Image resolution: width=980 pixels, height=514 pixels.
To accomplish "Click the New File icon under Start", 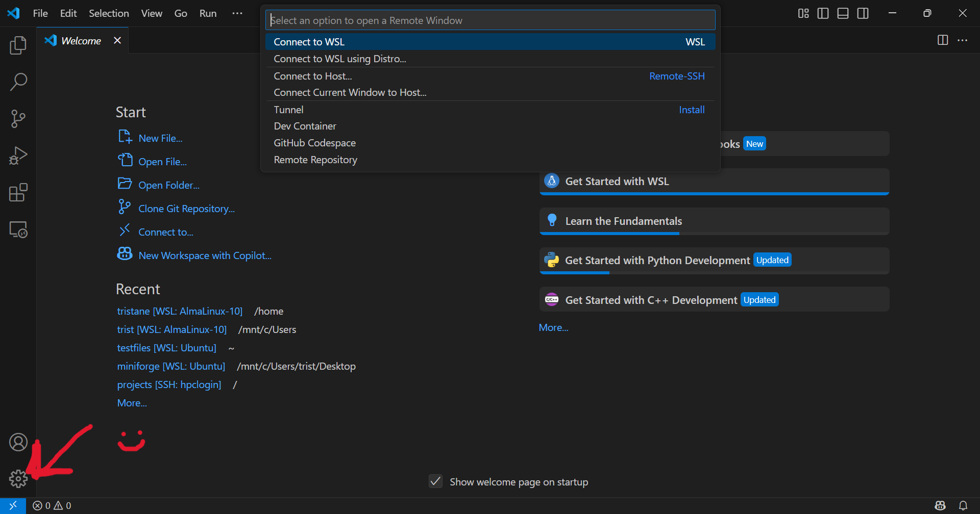I will tap(125, 137).
